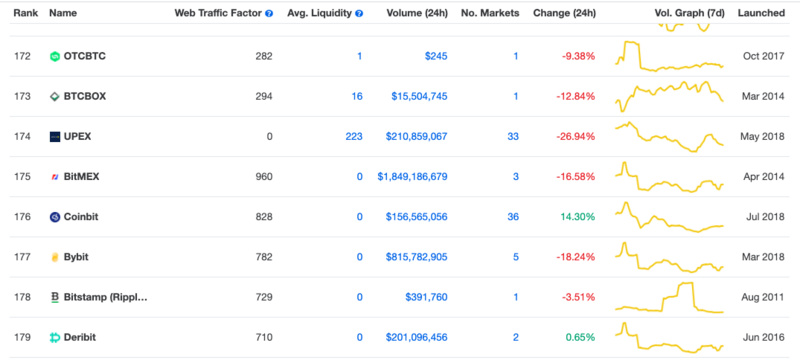Click Bitstamp (Rippl... 7d volume graph
The width and height of the screenshot is (800, 360).
coord(669,297)
